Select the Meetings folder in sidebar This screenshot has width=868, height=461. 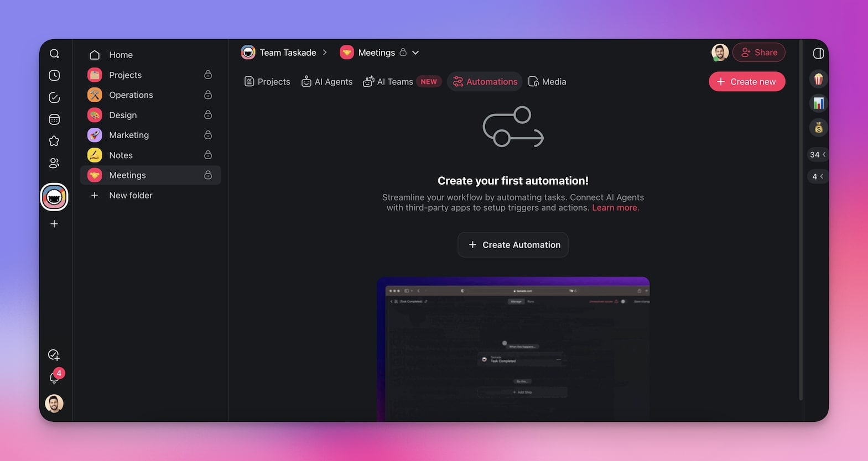point(150,175)
